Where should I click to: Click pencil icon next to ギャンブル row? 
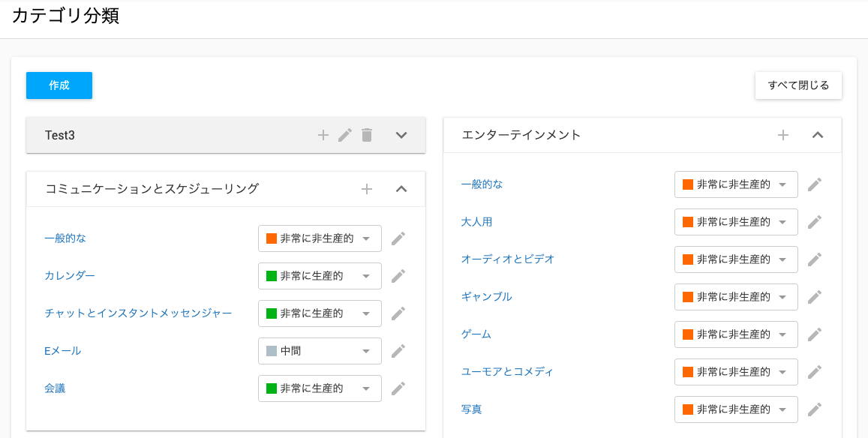pyautogui.click(x=814, y=297)
